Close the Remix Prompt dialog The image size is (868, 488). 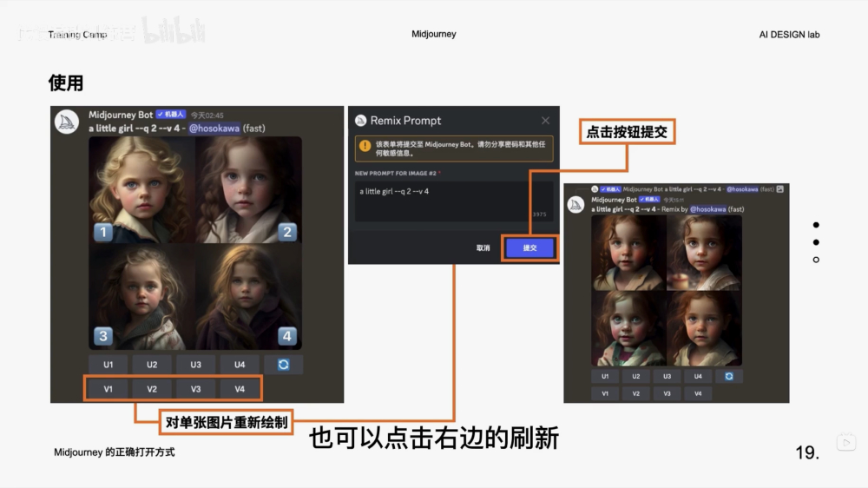(x=545, y=120)
